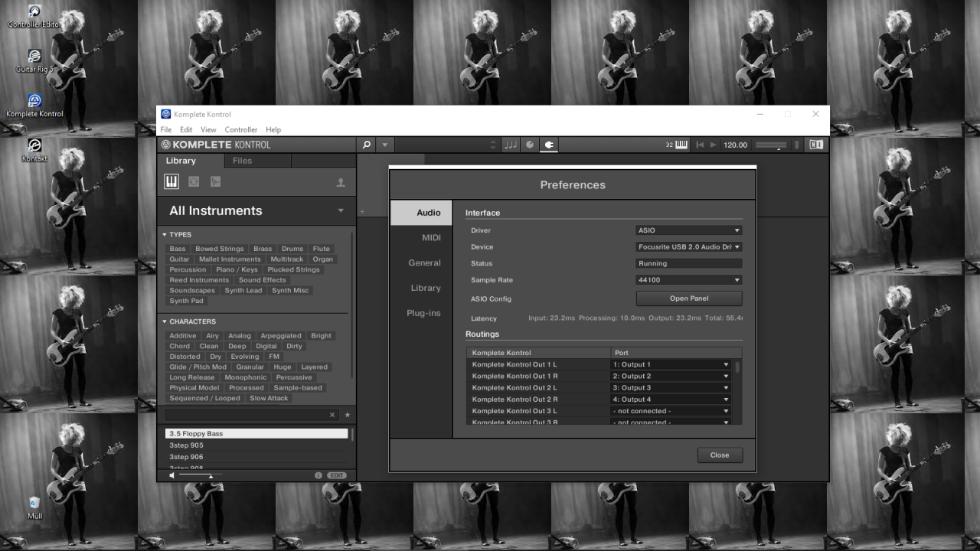Collapse the CHARACTERS section
Screen dimensions: 980x551
tap(165, 321)
